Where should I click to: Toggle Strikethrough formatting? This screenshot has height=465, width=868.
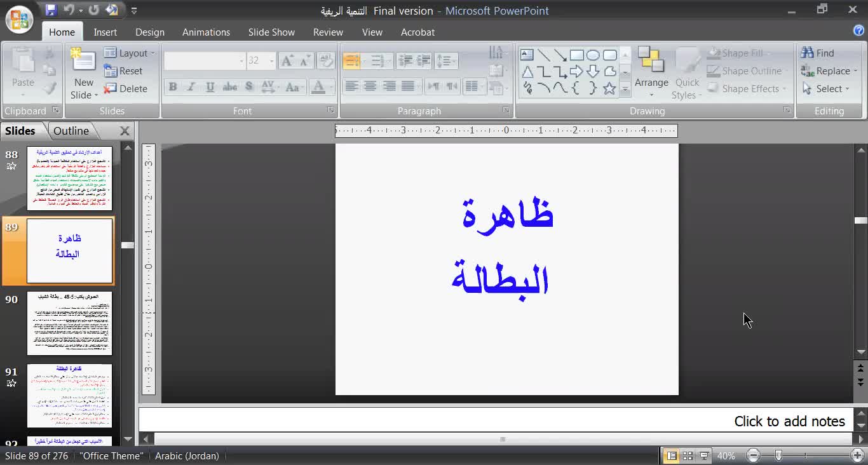coord(230,86)
